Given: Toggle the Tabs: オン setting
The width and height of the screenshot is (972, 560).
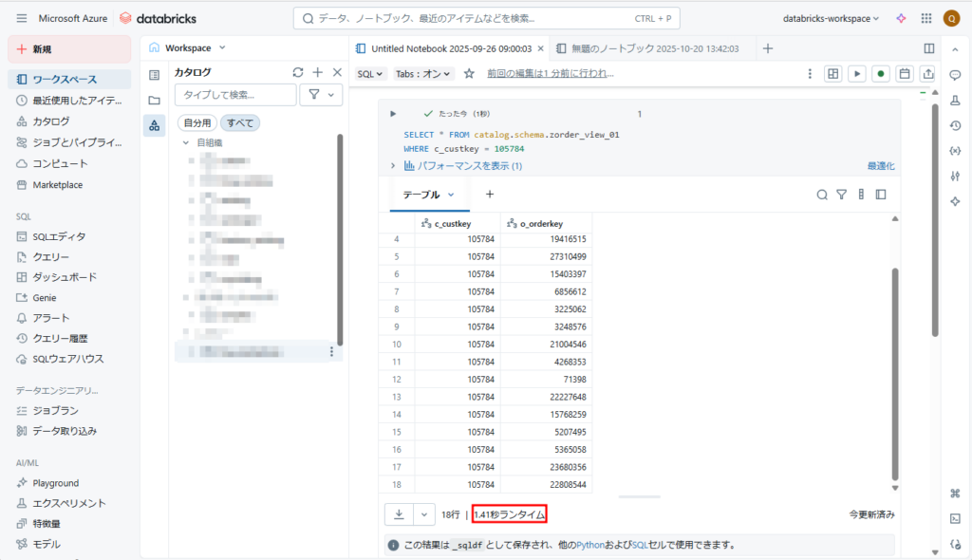Looking at the screenshot, I should pos(423,73).
